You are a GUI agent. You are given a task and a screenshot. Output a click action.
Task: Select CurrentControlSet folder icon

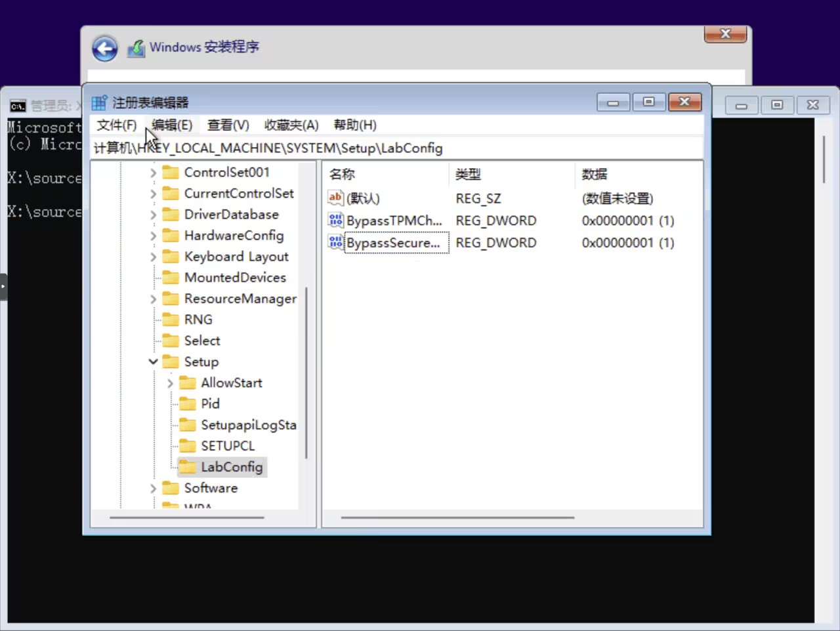coord(171,193)
